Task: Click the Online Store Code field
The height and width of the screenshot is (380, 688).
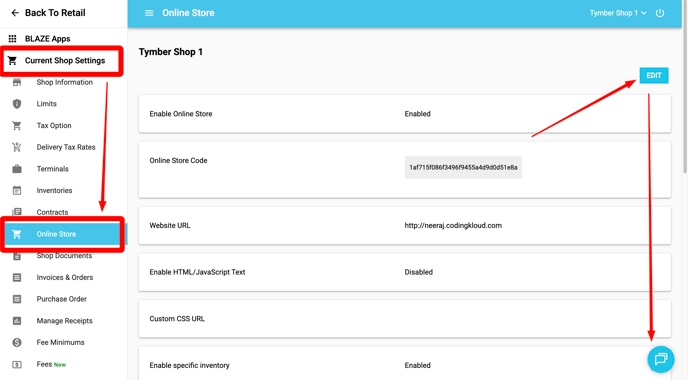Action: coord(463,168)
